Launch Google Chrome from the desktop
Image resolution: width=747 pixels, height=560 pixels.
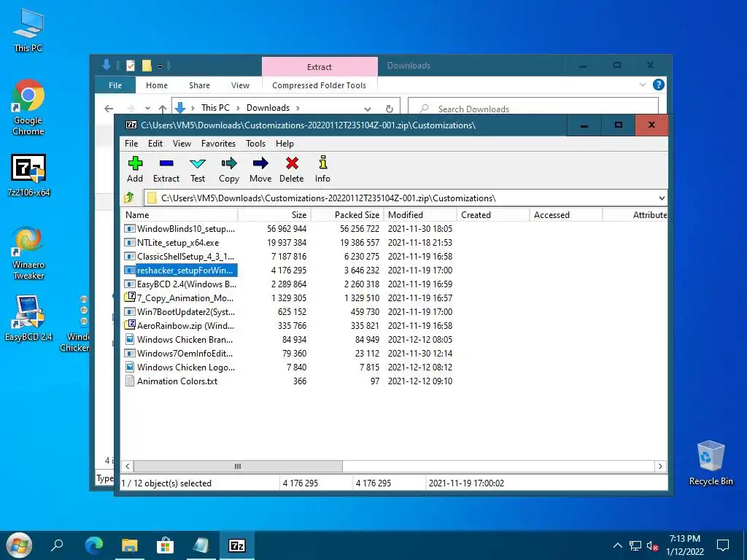point(28,108)
